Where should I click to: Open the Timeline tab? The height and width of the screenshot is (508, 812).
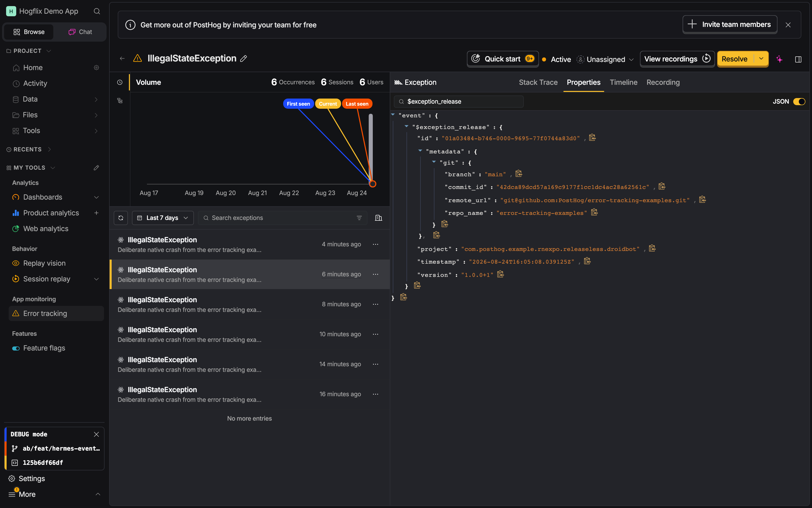click(x=623, y=82)
